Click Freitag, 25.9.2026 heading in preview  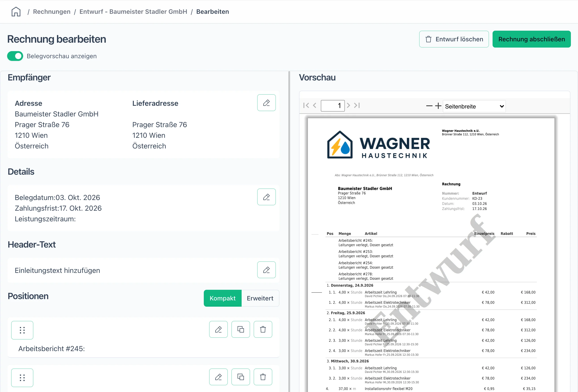348,313
